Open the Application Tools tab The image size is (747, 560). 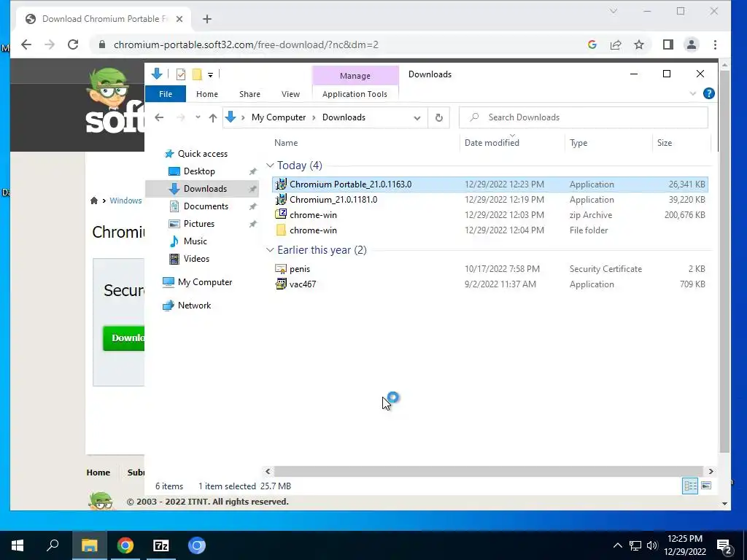click(355, 94)
